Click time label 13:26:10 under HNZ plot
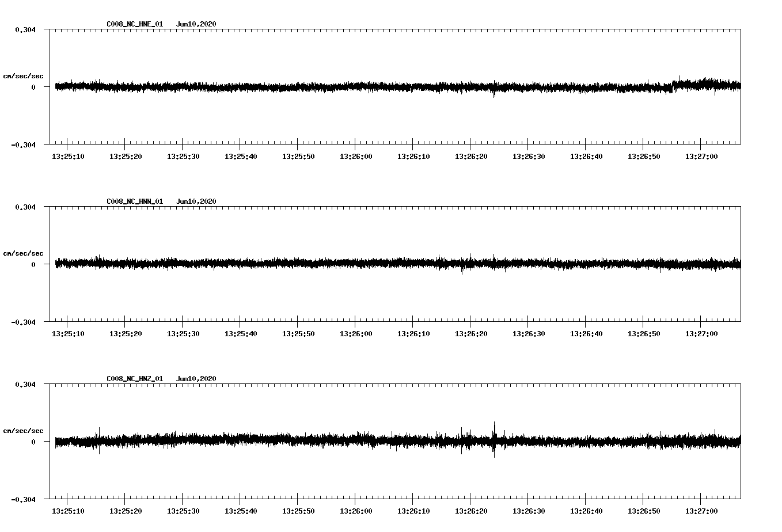 (413, 511)
